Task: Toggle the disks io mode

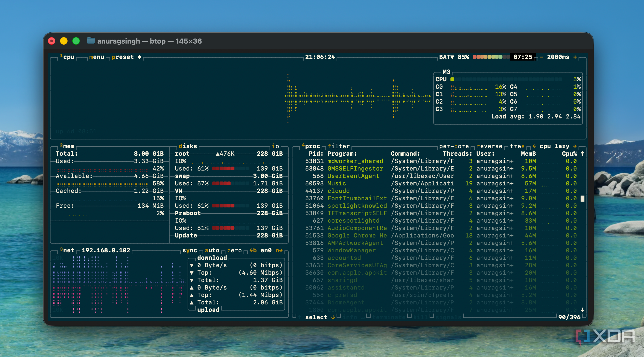Action: (x=275, y=146)
